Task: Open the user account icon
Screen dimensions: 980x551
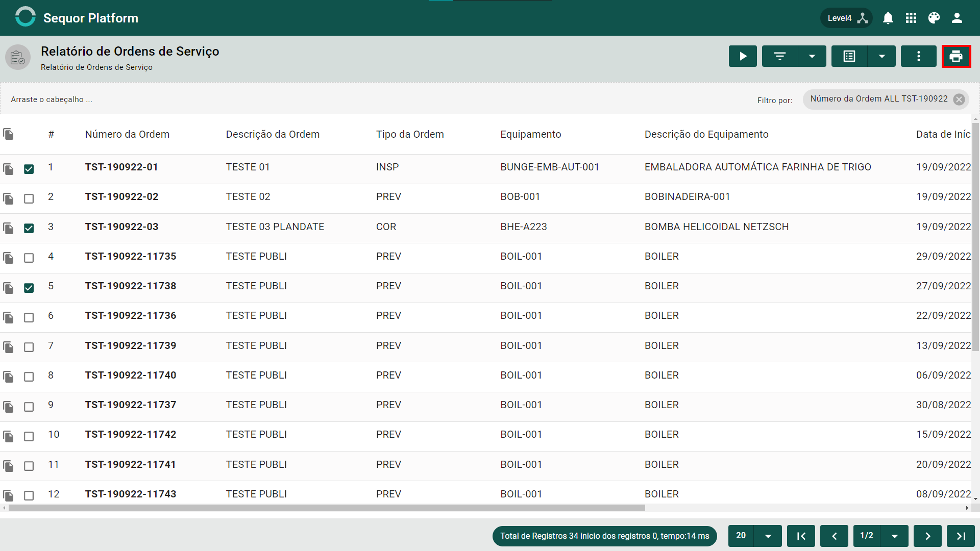Action: (957, 18)
